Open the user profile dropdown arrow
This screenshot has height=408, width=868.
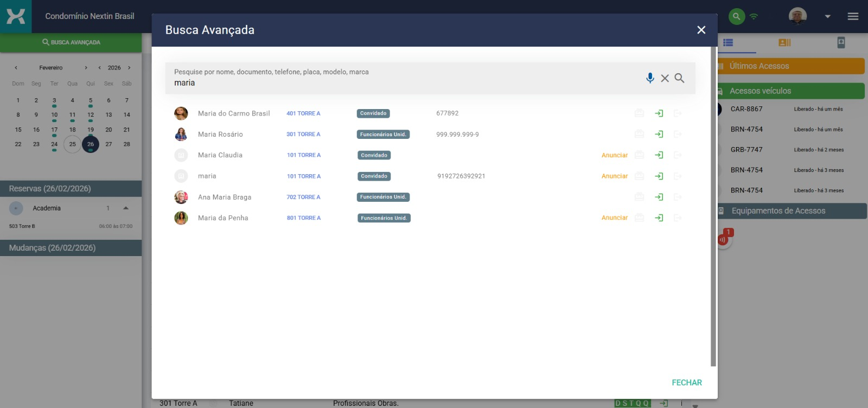click(x=827, y=16)
